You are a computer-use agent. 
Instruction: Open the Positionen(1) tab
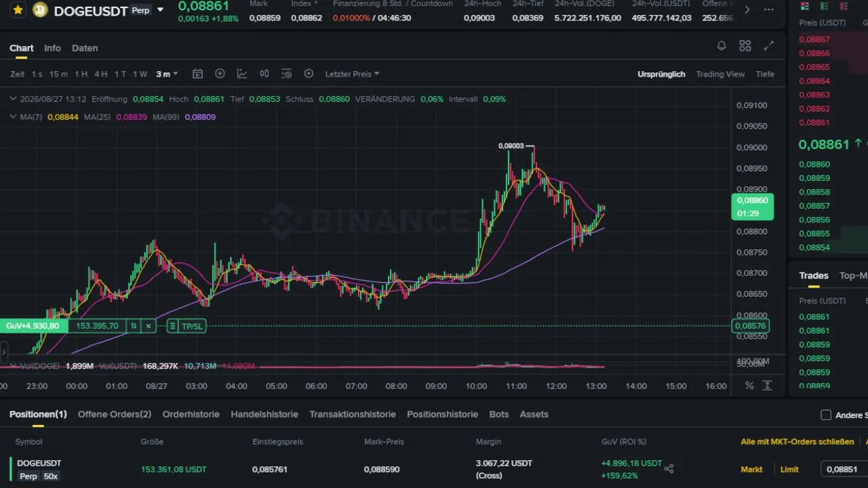38,414
